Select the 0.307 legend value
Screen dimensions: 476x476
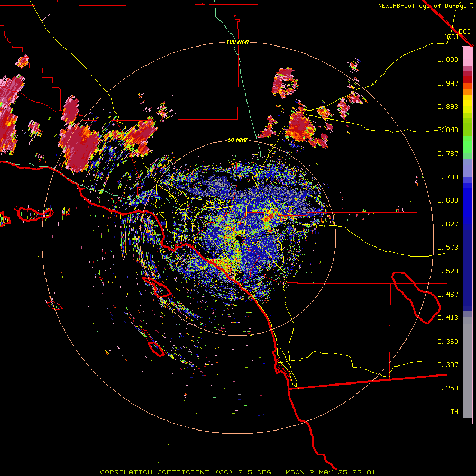tap(448, 365)
